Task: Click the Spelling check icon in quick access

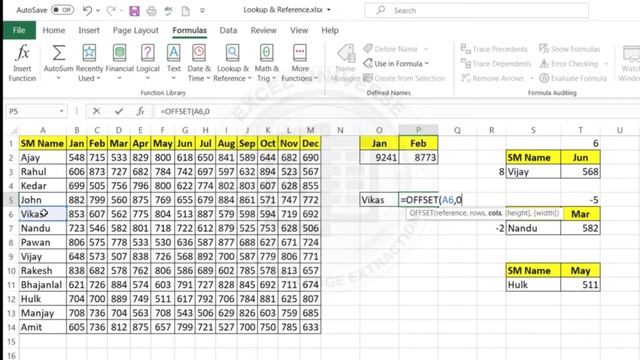Action: (169, 11)
